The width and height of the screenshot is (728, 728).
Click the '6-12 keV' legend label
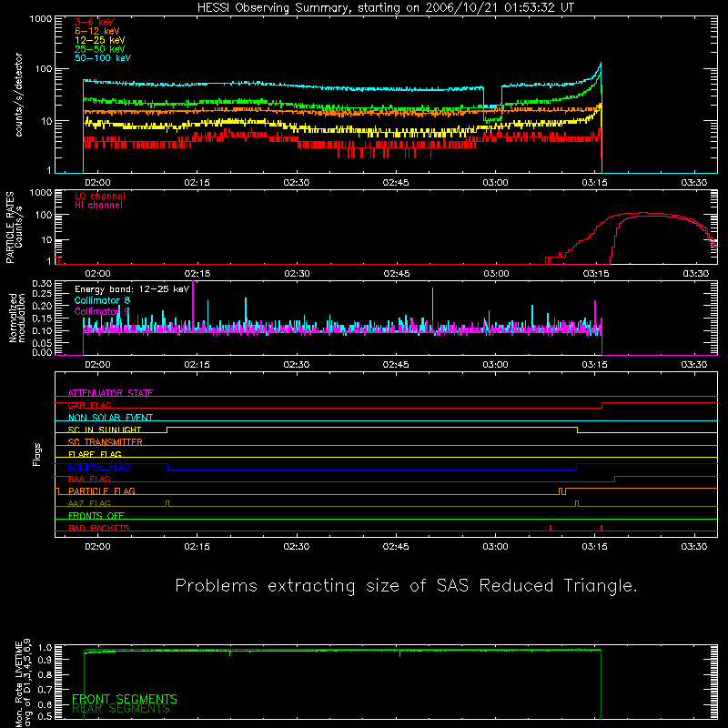tap(97, 31)
